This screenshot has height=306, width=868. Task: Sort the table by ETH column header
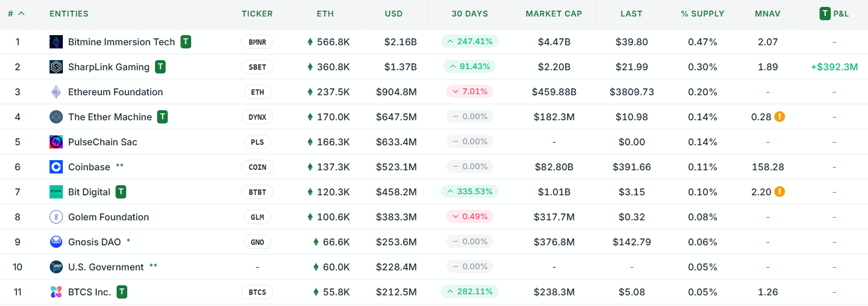[x=325, y=14]
